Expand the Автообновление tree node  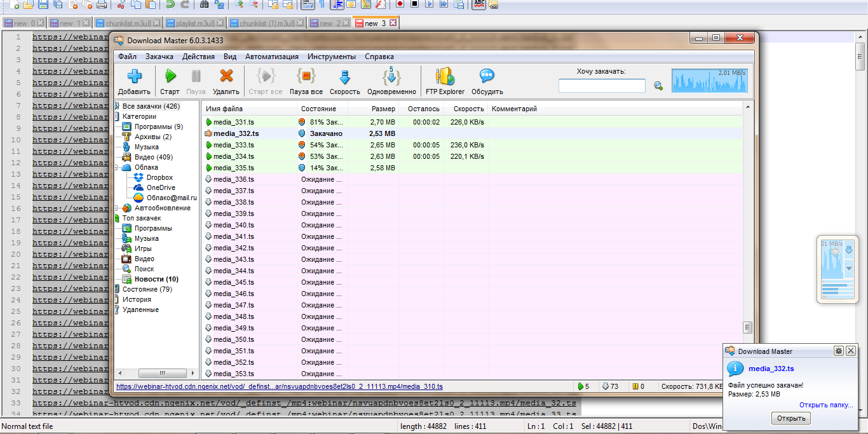click(x=117, y=208)
